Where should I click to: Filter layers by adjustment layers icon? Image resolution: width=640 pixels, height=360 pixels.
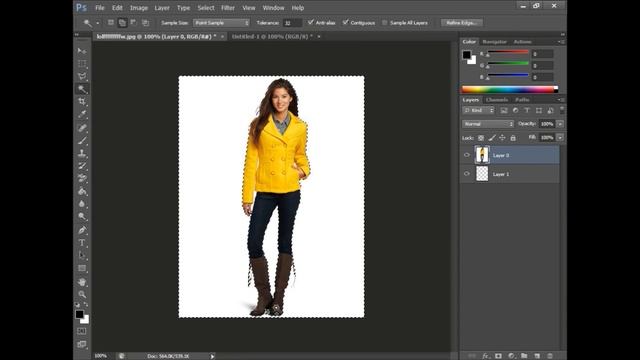coord(516,111)
